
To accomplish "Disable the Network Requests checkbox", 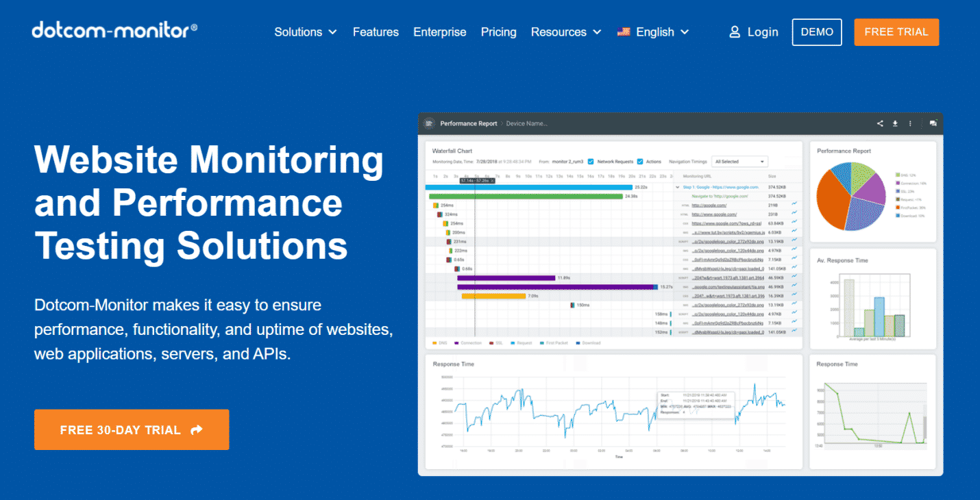I will (x=590, y=161).
